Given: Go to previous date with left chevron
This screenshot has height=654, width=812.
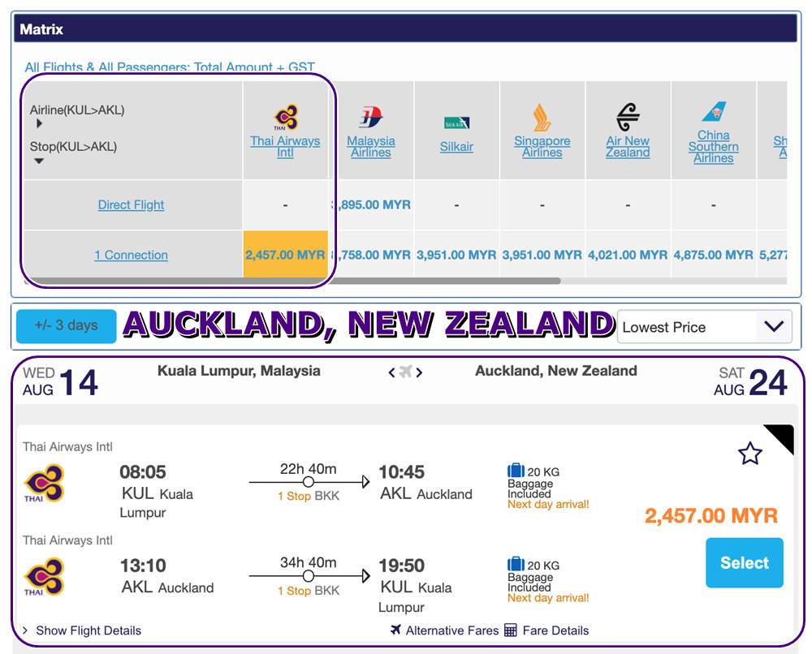Looking at the screenshot, I should point(392,372).
